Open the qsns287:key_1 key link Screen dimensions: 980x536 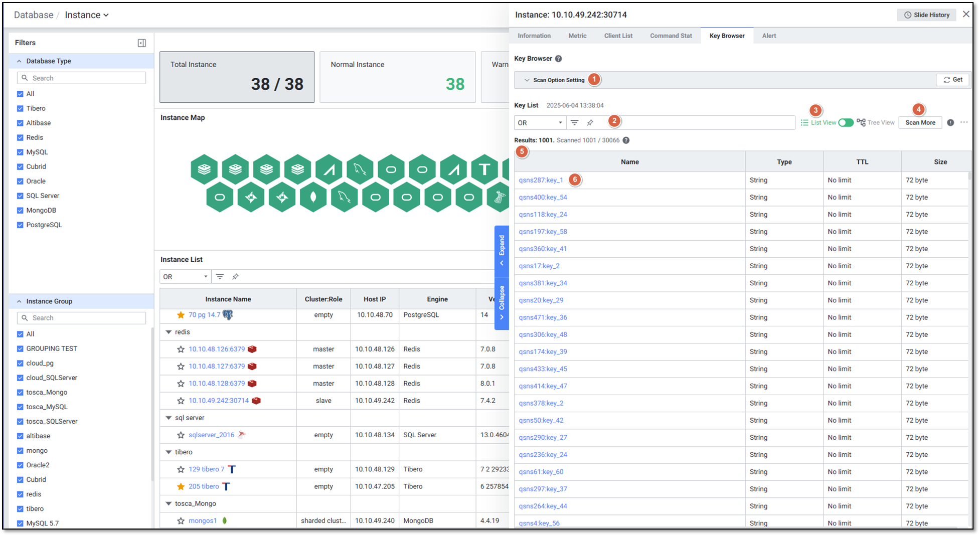click(541, 181)
